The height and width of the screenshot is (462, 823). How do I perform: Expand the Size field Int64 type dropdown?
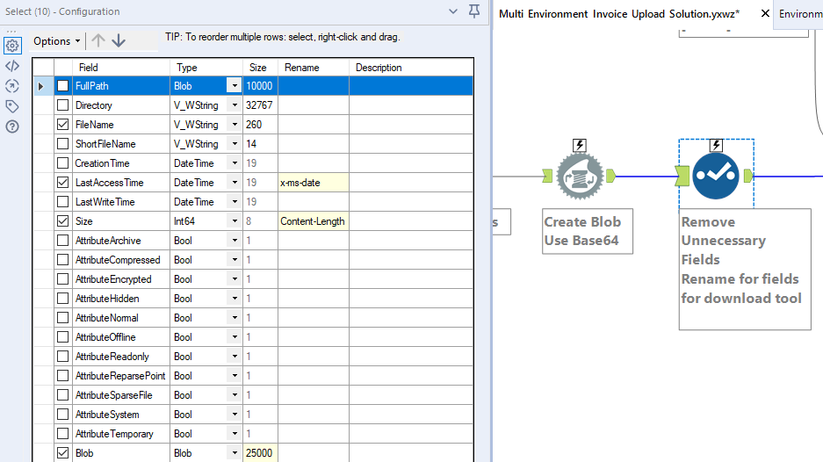[x=234, y=221]
